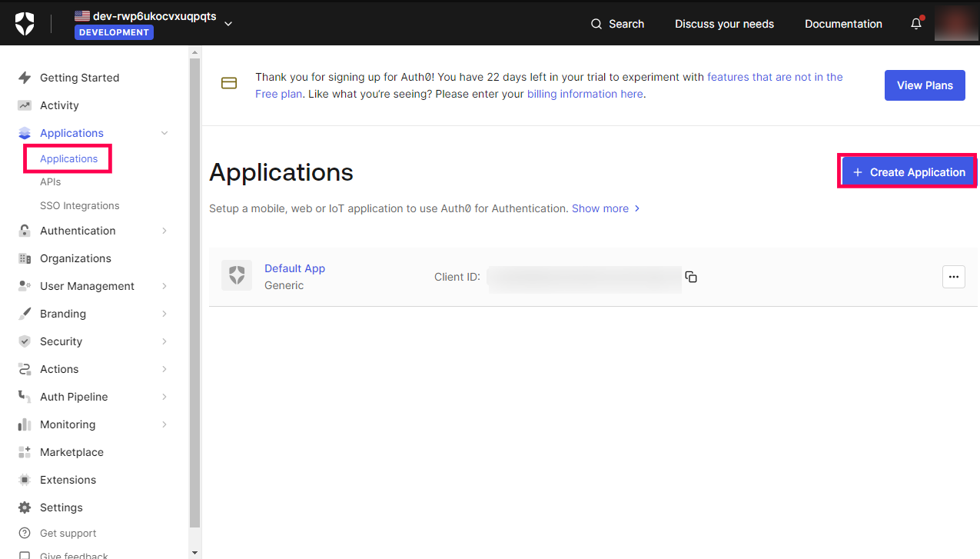This screenshot has height=559, width=980.
Task: Click the Search magnifier icon
Action: pyautogui.click(x=596, y=24)
